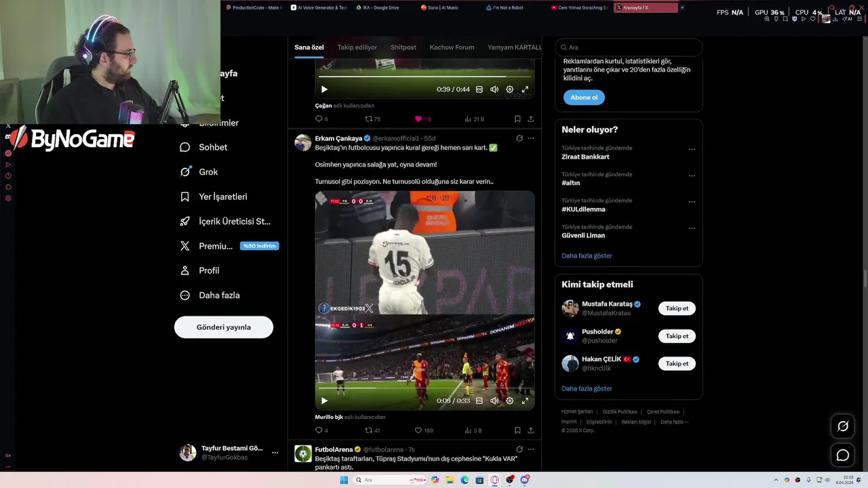Mute the top video volume
Image resolution: width=868 pixels, height=488 pixels.
coord(494,89)
